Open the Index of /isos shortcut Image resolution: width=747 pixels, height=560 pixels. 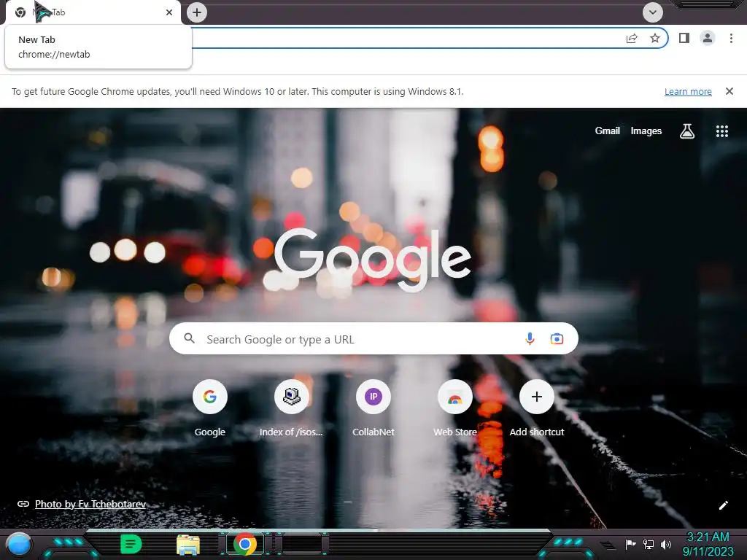coord(291,408)
